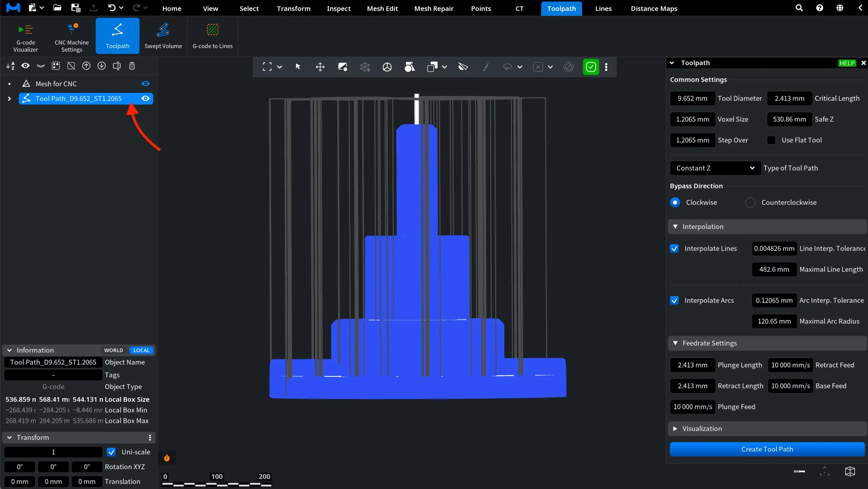The image size is (868, 489).
Task: Open the Transform panel three-dot menu
Action: 150,437
